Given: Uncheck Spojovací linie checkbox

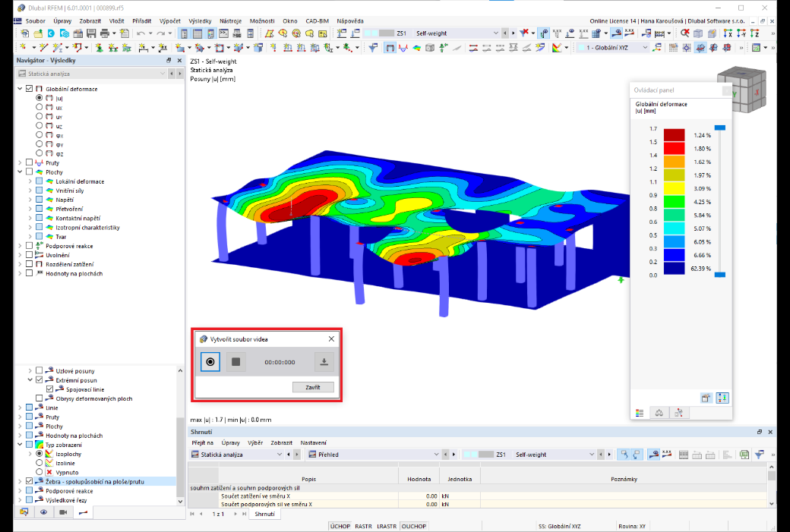Looking at the screenshot, I should [x=49, y=389].
